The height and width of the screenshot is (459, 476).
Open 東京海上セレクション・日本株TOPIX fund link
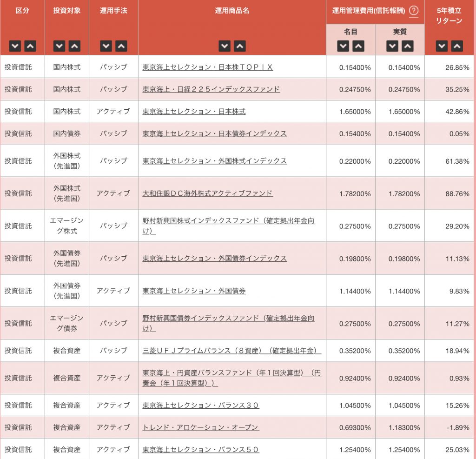click(x=207, y=67)
